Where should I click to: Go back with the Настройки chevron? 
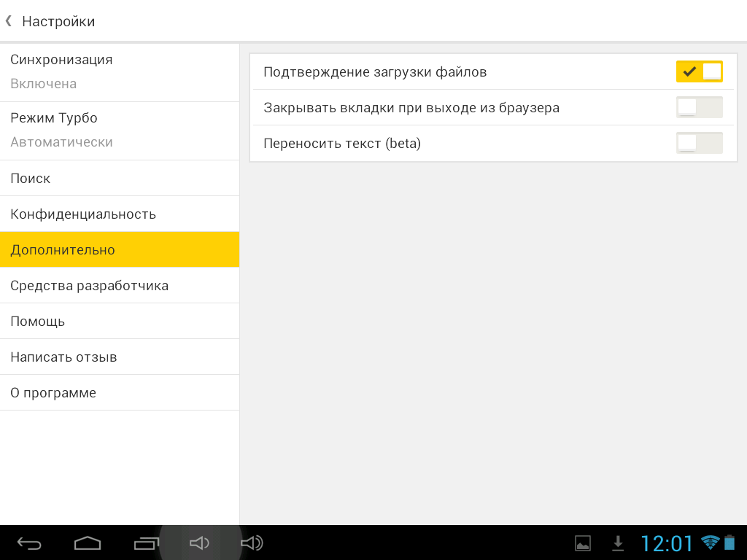point(9,21)
